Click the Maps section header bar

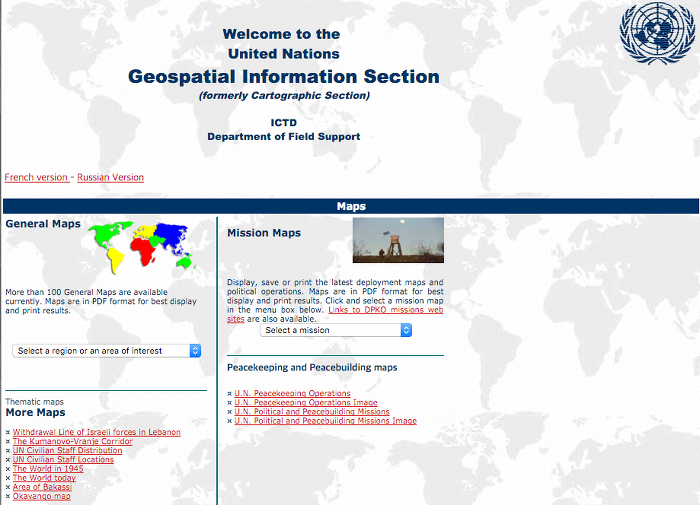(x=351, y=206)
